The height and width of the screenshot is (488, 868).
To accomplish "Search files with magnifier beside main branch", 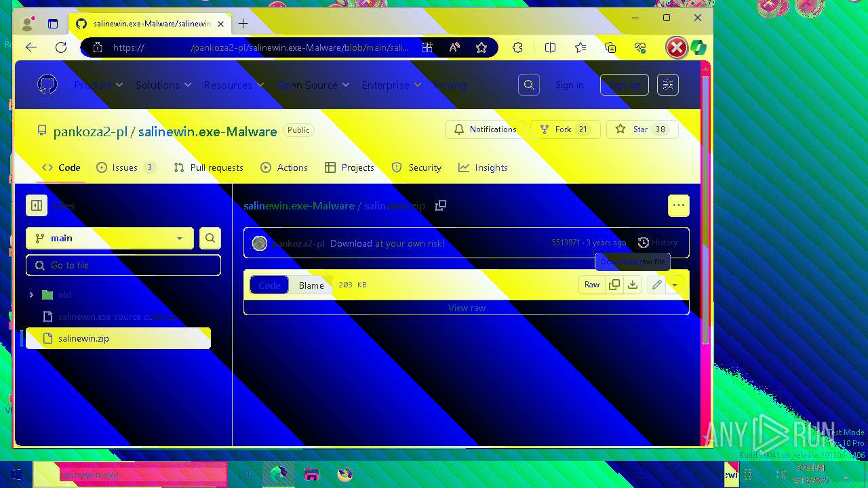I will click(x=210, y=238).
